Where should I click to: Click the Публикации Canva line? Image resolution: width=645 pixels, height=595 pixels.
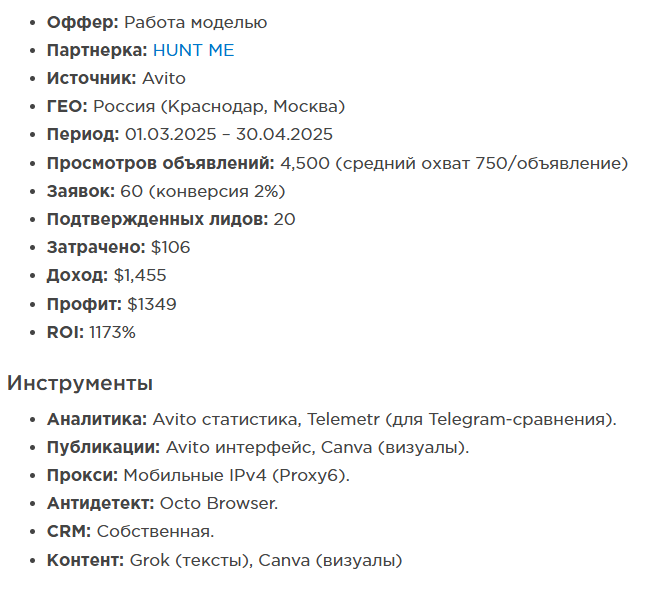click(x=258, y=447)
